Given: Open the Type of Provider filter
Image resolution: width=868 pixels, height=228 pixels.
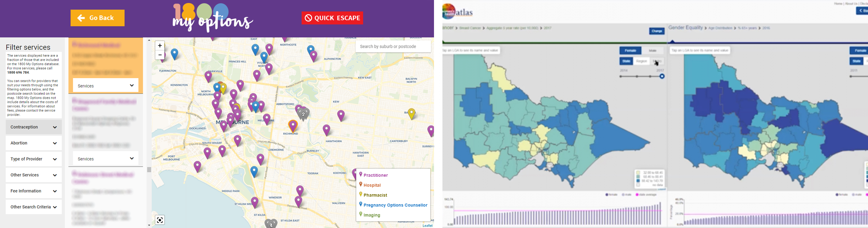Looking at the screenshot, I should pos(34,159).
